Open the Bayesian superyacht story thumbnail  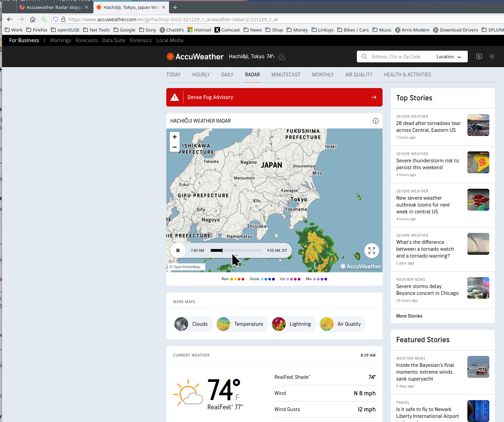point(478,367)
